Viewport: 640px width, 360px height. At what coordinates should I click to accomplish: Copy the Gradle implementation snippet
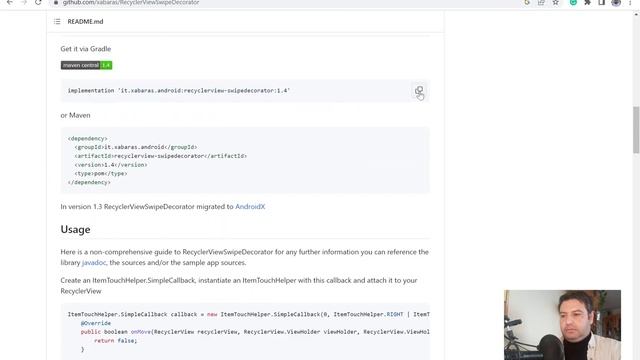tap(419, 91)
